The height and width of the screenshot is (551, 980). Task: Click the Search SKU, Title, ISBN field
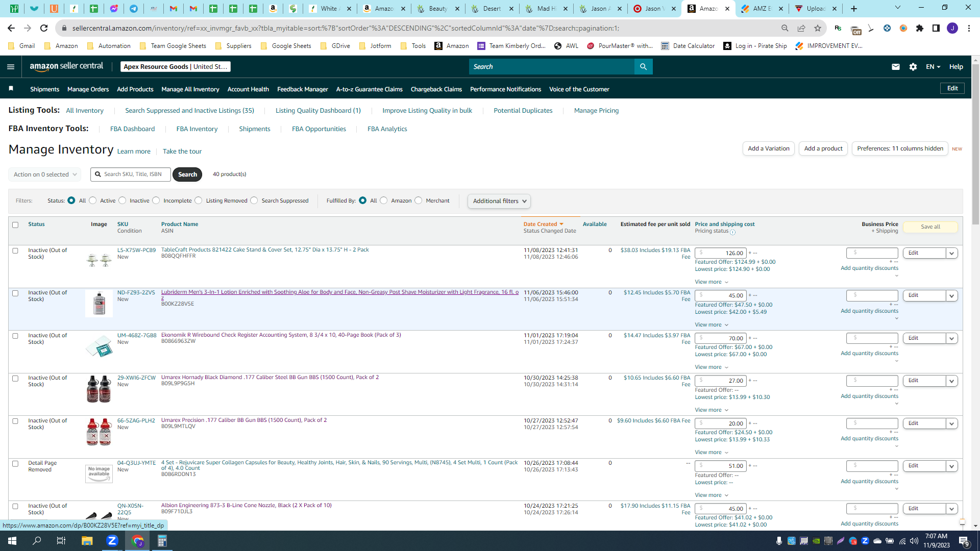131,174
